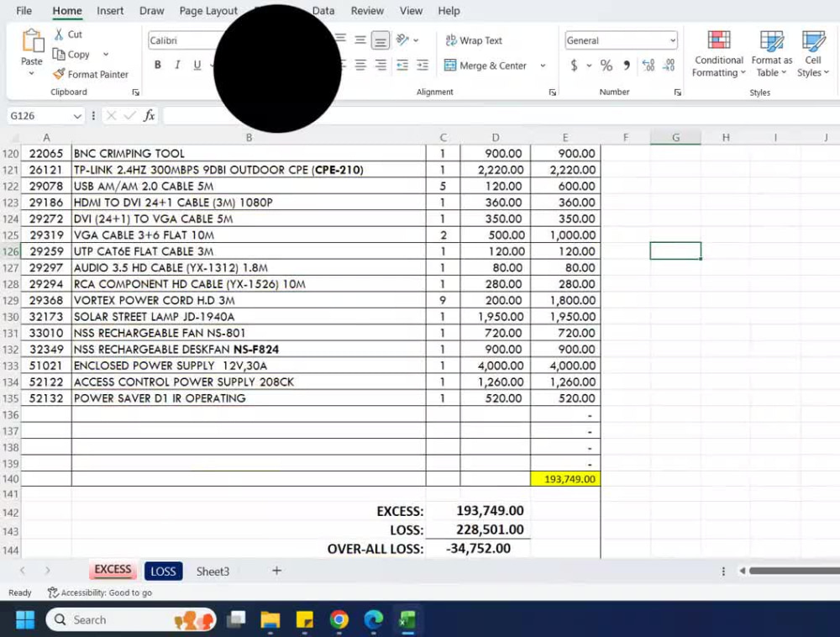Toggle Wrap Text
840x637 pixels.
pos(474,40)
